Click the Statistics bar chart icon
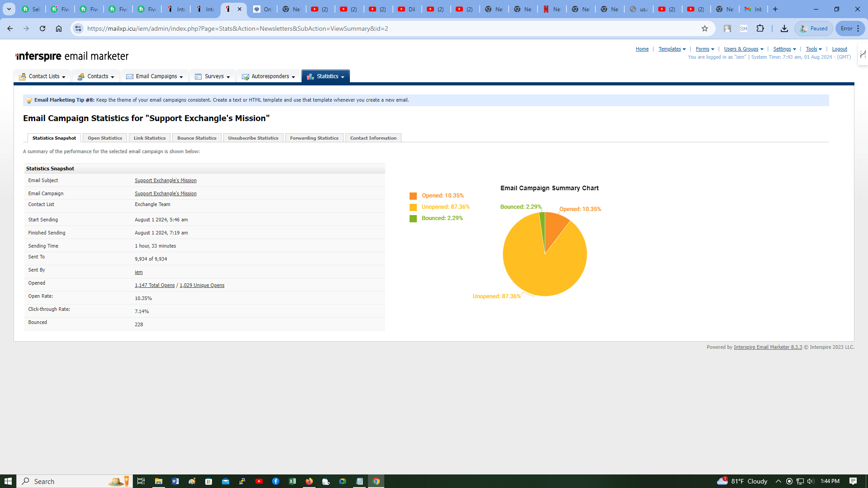 click(310, 77)
